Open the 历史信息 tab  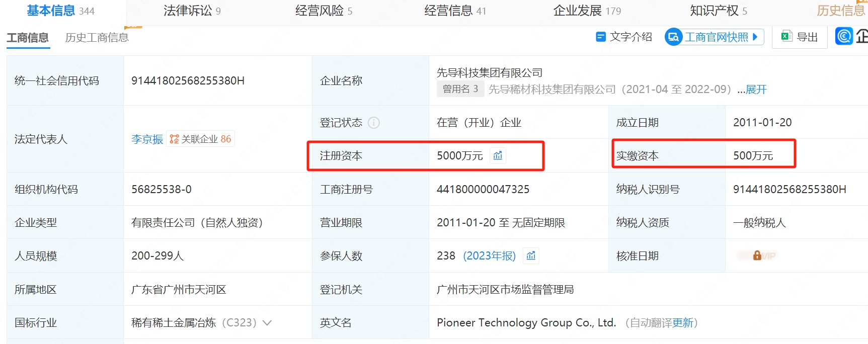point(841,11)
